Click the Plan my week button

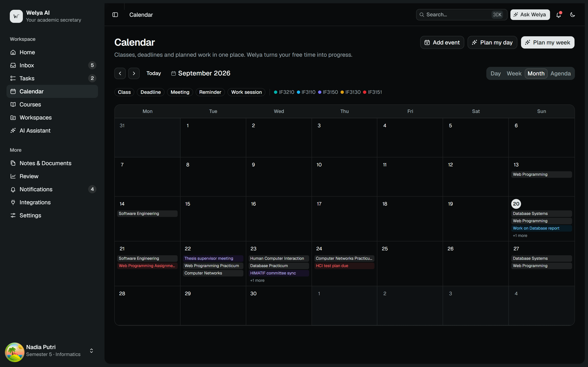point(548,42)
